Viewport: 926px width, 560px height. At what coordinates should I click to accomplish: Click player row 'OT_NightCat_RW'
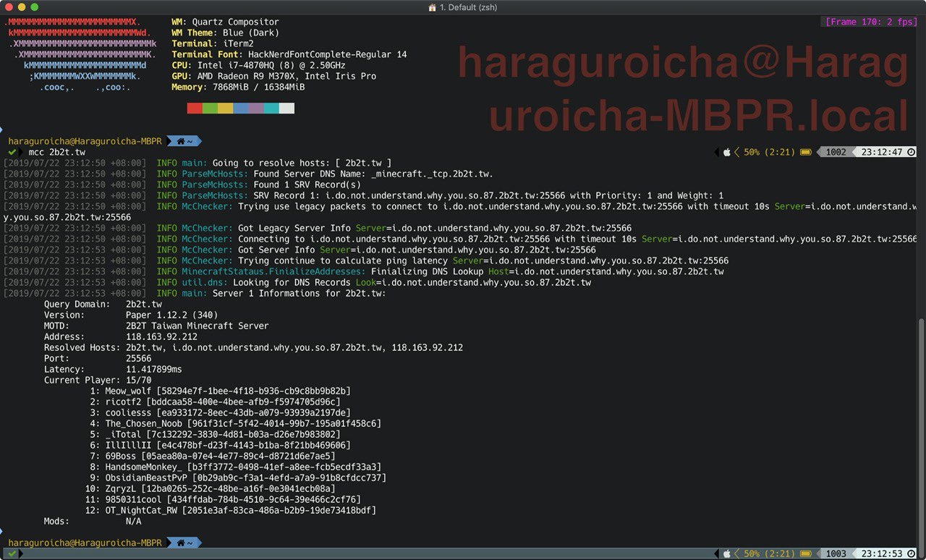click(230, 510)
